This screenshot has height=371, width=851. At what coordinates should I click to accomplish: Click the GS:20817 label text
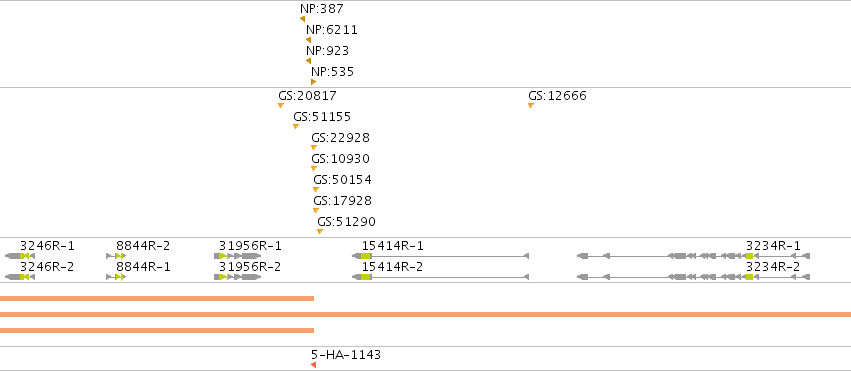[307, 96]
